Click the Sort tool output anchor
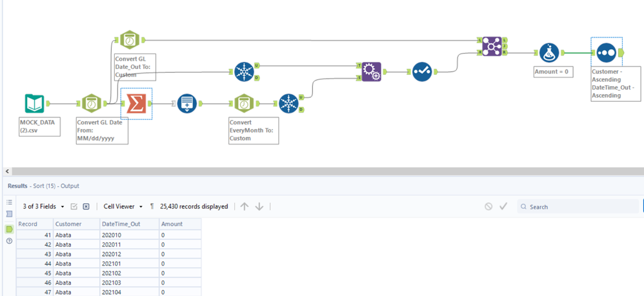The image size is (644, 296). (621, 52)
